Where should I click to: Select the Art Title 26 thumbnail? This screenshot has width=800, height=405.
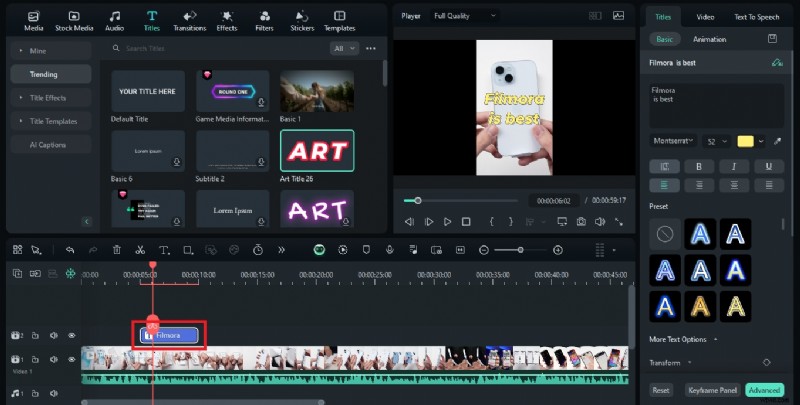317,151
